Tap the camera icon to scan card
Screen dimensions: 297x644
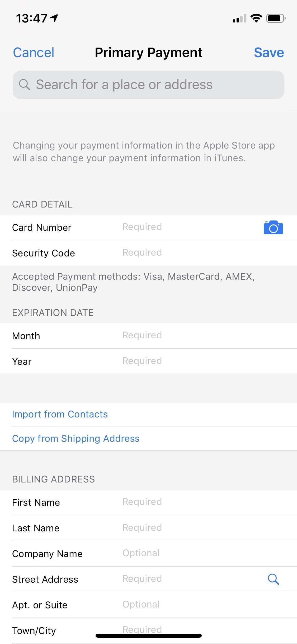[273, 228]
